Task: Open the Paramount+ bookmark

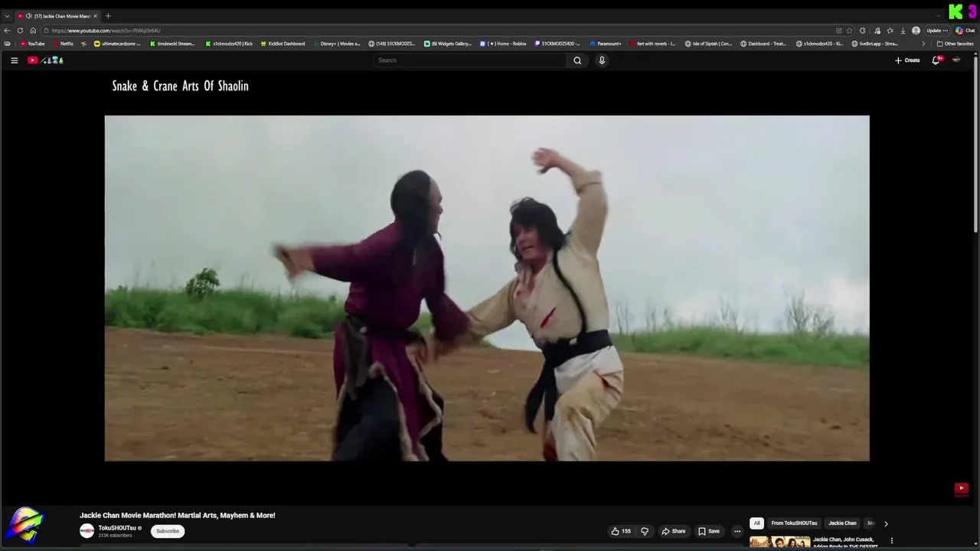Action: click(606, 44)
